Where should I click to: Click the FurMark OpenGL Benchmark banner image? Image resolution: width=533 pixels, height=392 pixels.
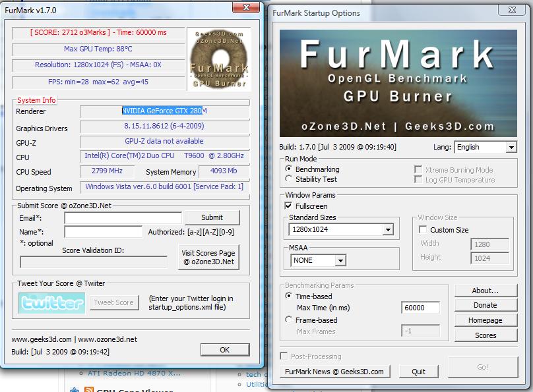398,84
